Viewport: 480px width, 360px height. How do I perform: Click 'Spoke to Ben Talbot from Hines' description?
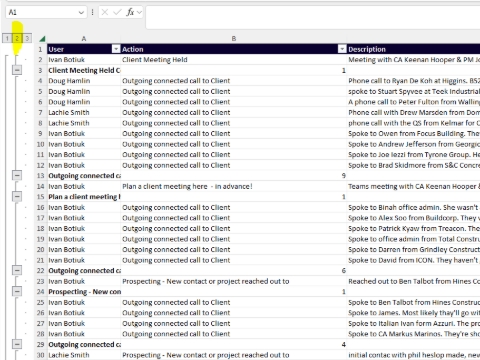click(x=414, y=302)
